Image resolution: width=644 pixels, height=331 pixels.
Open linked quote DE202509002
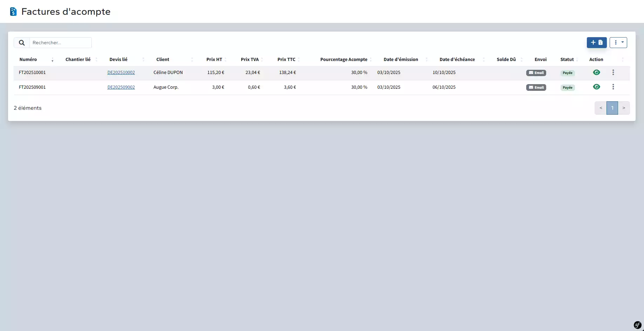[x=121, y=87]
